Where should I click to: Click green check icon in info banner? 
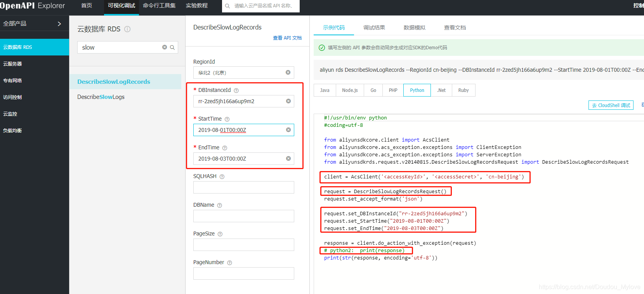322,48
